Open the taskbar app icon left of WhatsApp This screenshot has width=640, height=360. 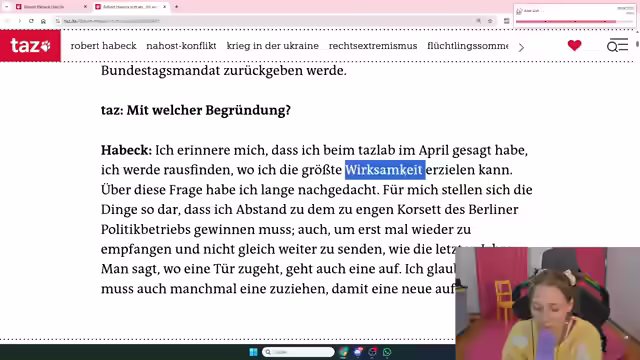coord(373,352)
